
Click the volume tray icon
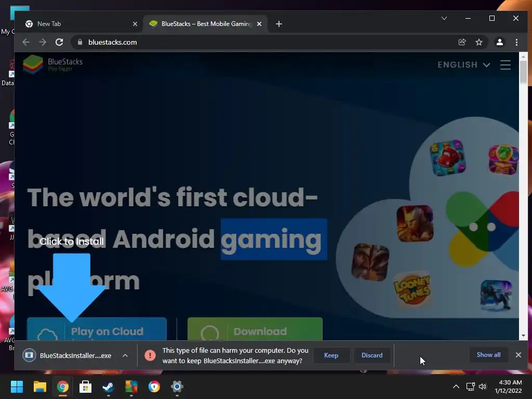click(483, 387)
